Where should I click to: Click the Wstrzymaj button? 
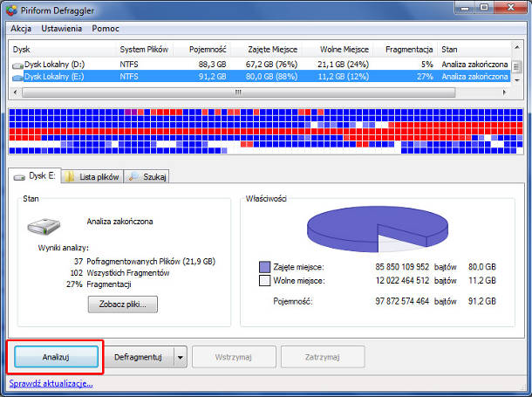[234, 357]
